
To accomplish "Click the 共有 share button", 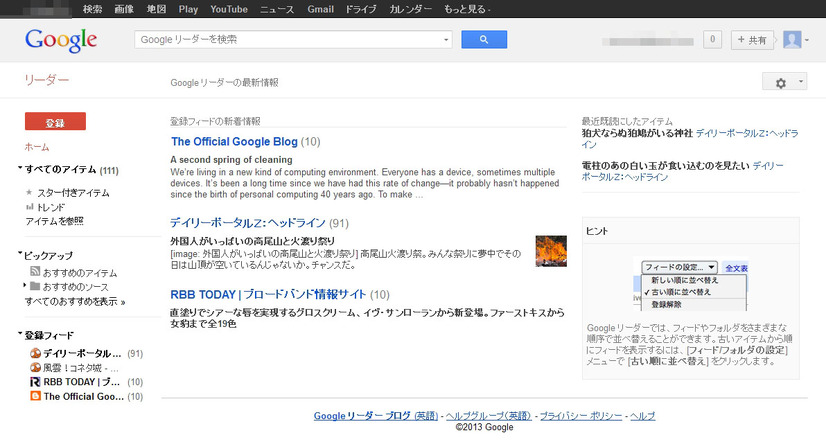I will tap(752, 40).
